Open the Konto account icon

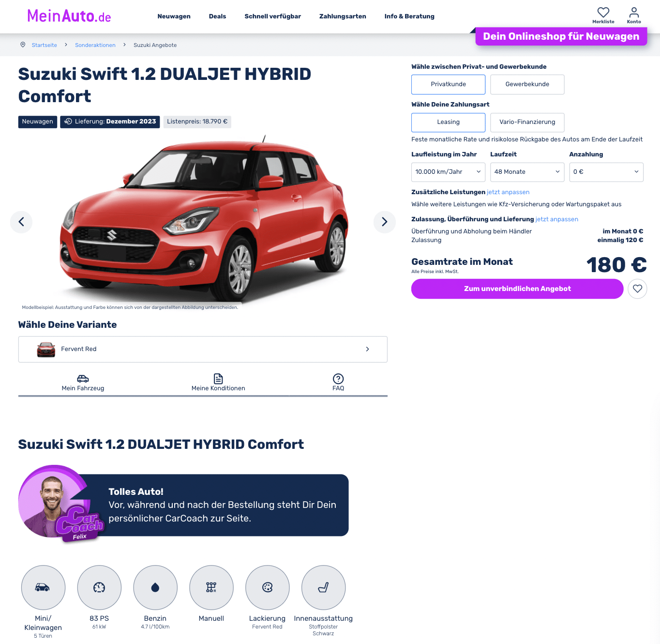tap(634, 12)
